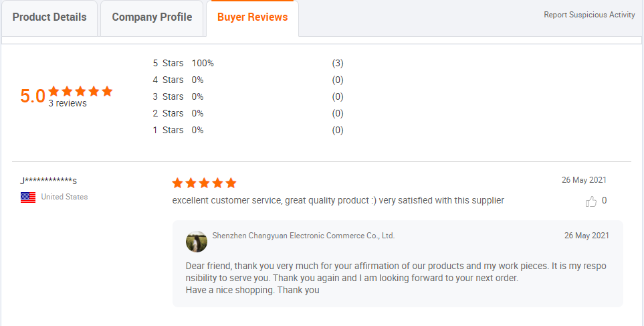Click the review's orange star rating

click(204, 183)
